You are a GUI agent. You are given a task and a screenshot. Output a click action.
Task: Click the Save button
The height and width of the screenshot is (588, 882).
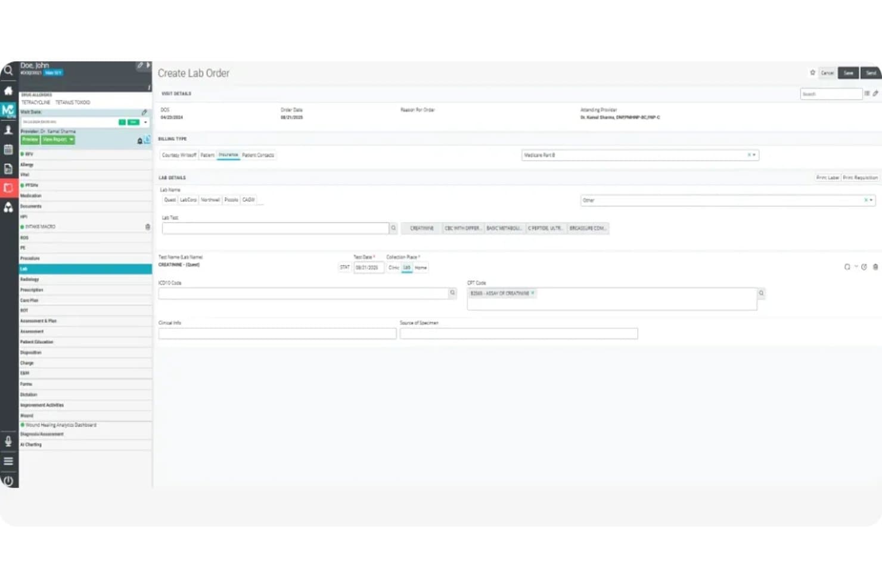coord(848,73)
